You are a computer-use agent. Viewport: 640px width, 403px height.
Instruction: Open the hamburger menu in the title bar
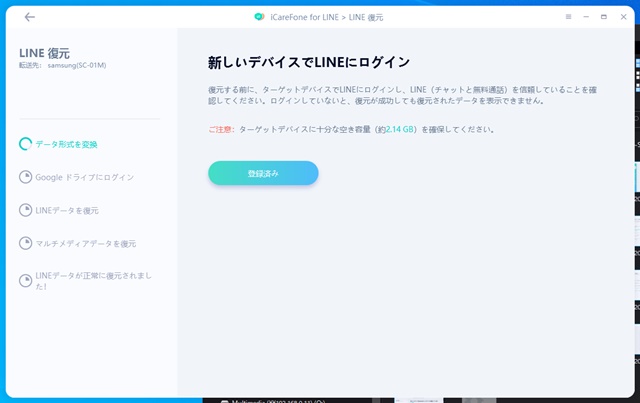[568, 17]
